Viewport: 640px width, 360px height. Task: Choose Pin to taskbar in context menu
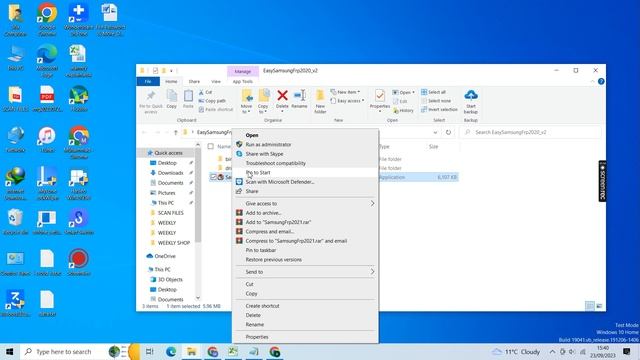[x=304, y=250]
